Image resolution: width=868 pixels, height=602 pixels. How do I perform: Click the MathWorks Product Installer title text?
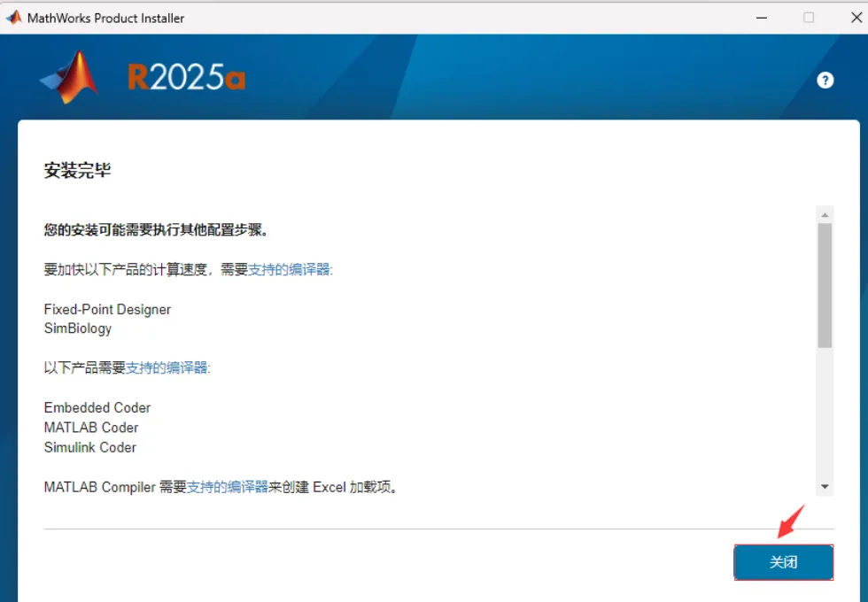click(105, 19)
